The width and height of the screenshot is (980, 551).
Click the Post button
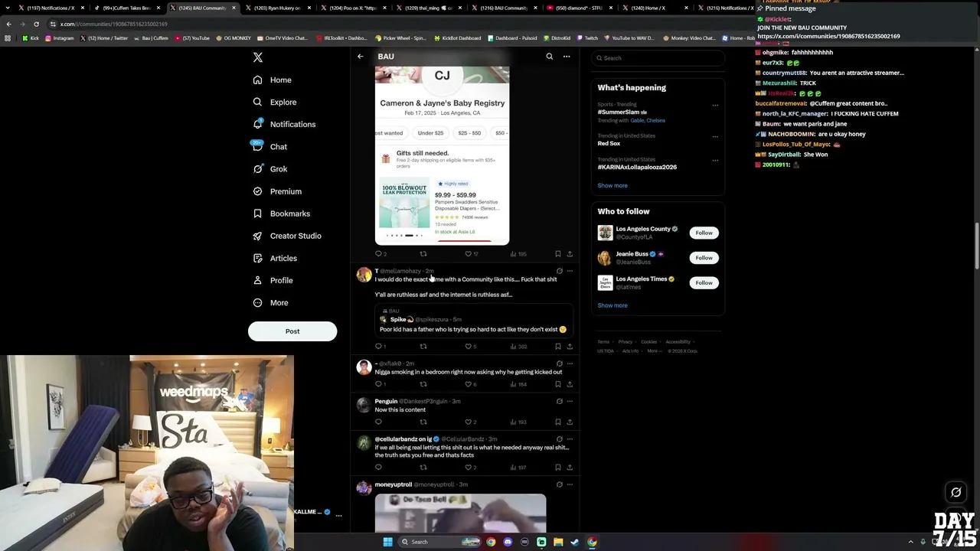(292, 331)
